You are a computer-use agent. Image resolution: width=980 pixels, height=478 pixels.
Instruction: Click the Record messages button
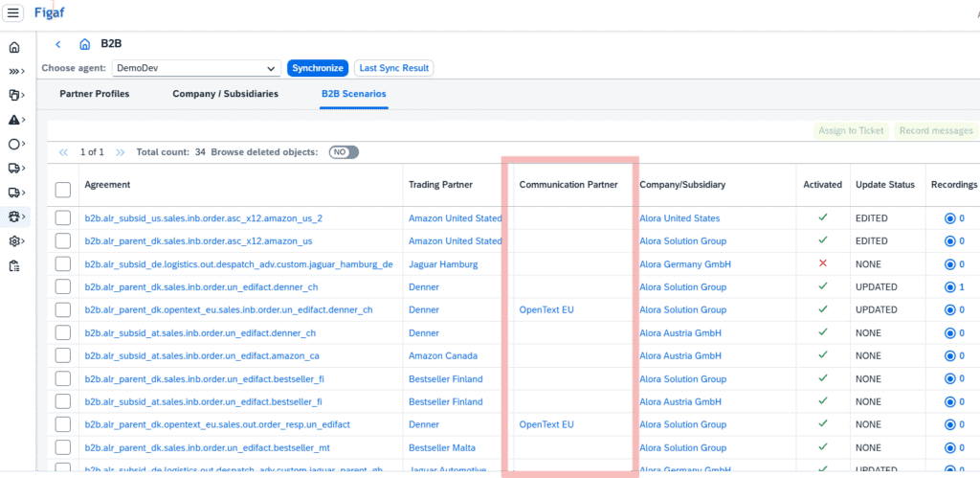coord(936,130)
